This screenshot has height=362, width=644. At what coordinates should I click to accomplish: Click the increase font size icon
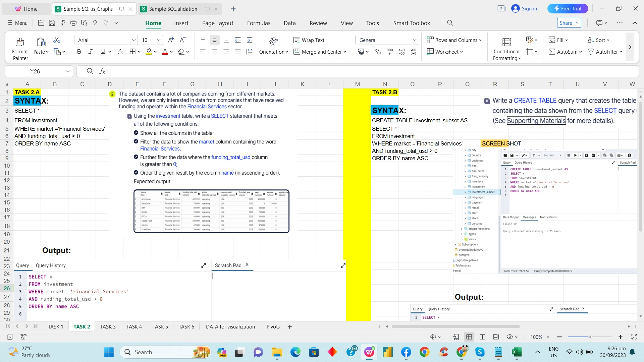(x=171, y=40)
